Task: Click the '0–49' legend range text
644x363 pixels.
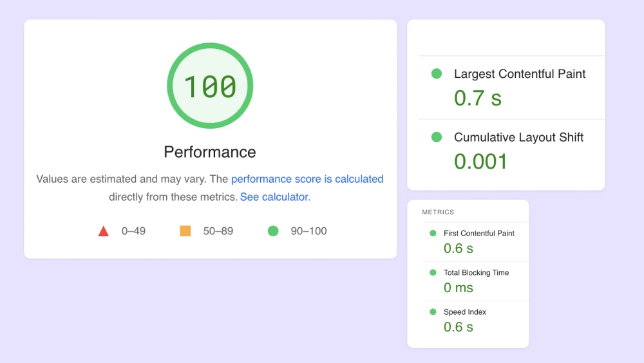Action: click(x=133, y=231)
